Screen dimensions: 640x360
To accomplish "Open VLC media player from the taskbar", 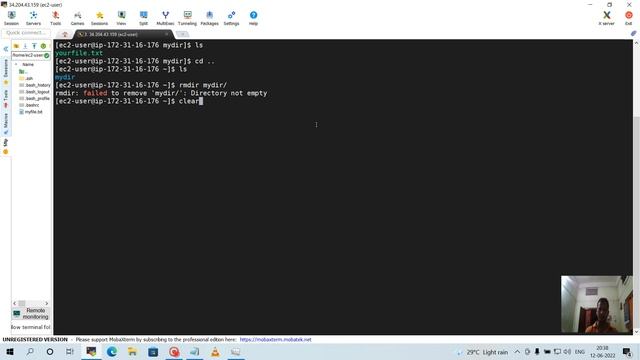I will 215,351.
